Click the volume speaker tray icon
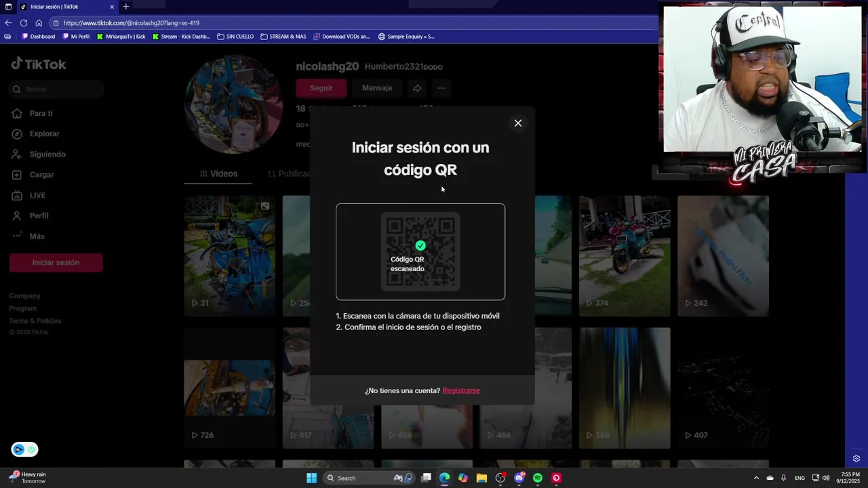Image resolution: width=868 pixels, height=488 pixels. tap(827, 478)
